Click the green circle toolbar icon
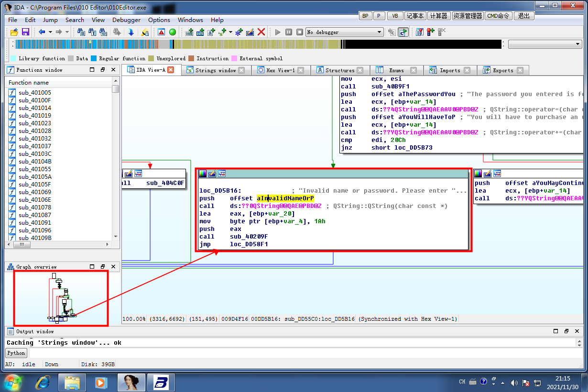Screen dimensions: 588x392 173,32
